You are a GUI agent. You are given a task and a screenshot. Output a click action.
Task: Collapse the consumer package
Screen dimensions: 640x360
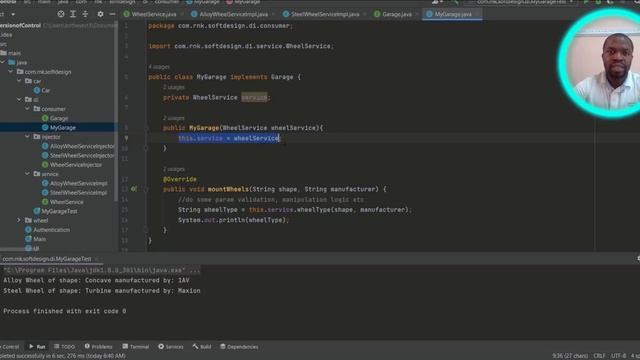(x=27, y=109)
